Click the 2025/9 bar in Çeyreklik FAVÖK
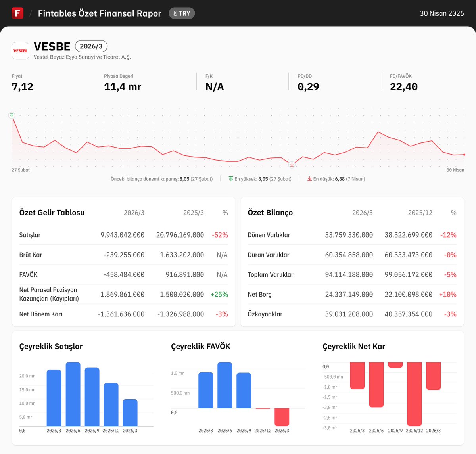Image resolution: width=476 pixels, height=454 pixels. [244, 390]
